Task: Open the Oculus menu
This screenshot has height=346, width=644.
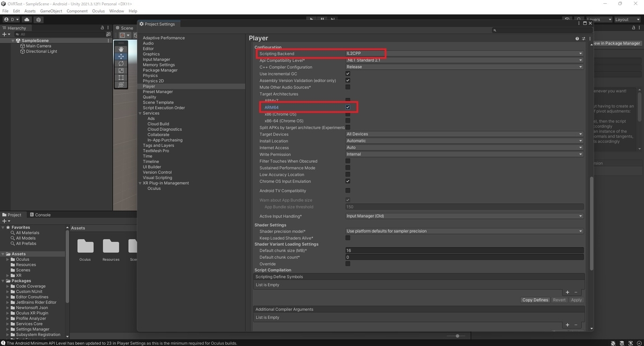Action: tap(98, 11)
